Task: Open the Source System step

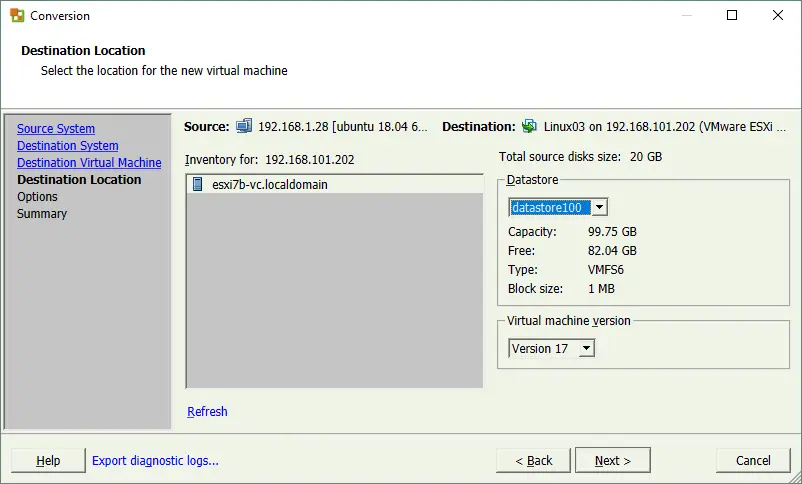Action: (x=56, y=128)
